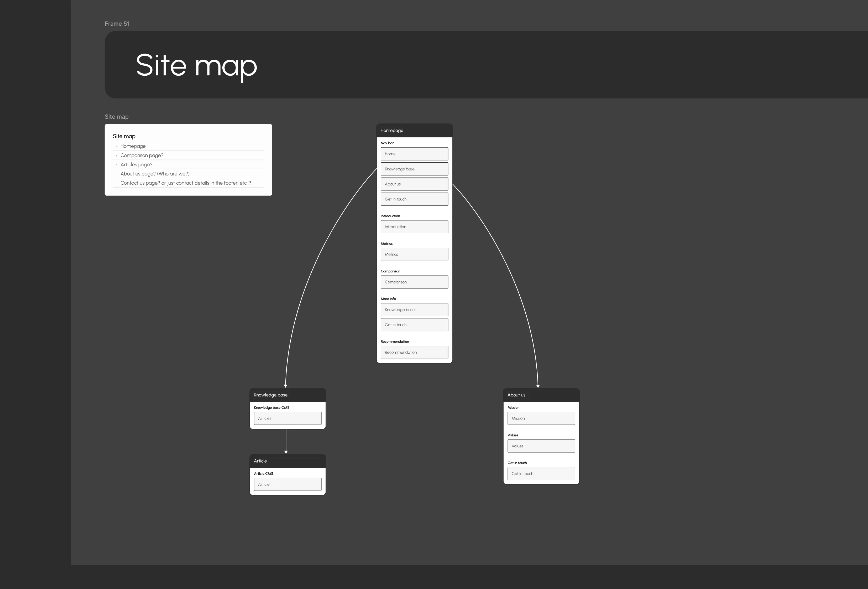This screenshot has width=868, height=589.
Task: Select the Recommendation outlined box
Action: pyautogui.click(x=415, y=353)
